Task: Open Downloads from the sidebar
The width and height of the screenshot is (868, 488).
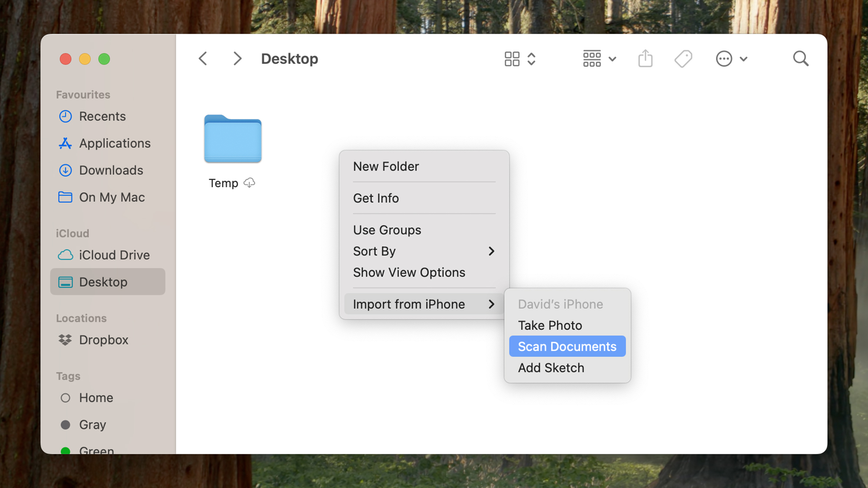Action: 111,170
